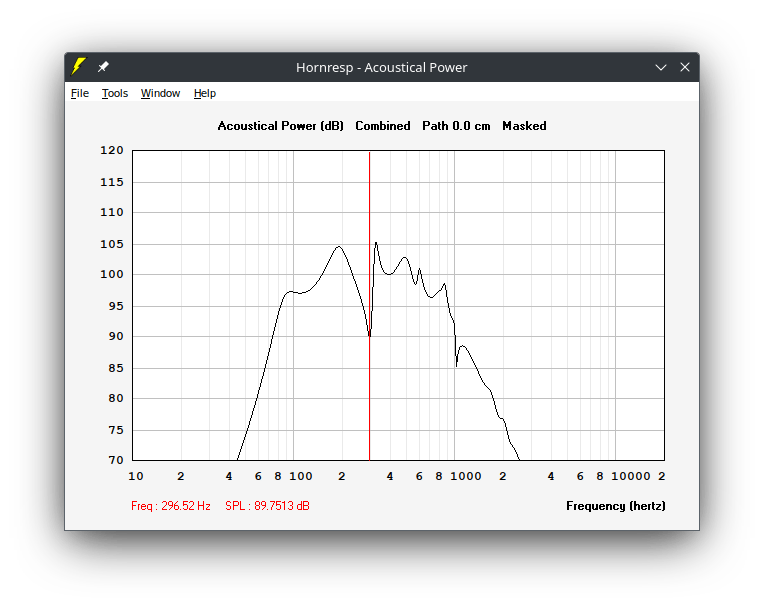This screenshot has width=764, height=607.
Task: Click the red frequency marker line
Action: (x=369, y=306)
